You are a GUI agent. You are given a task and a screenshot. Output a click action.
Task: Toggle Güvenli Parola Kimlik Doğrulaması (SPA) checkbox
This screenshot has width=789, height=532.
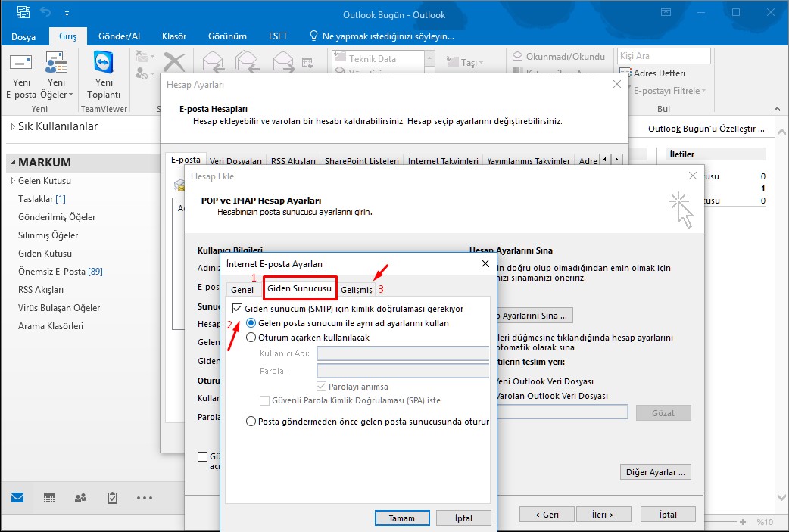[x=264, y=400]
